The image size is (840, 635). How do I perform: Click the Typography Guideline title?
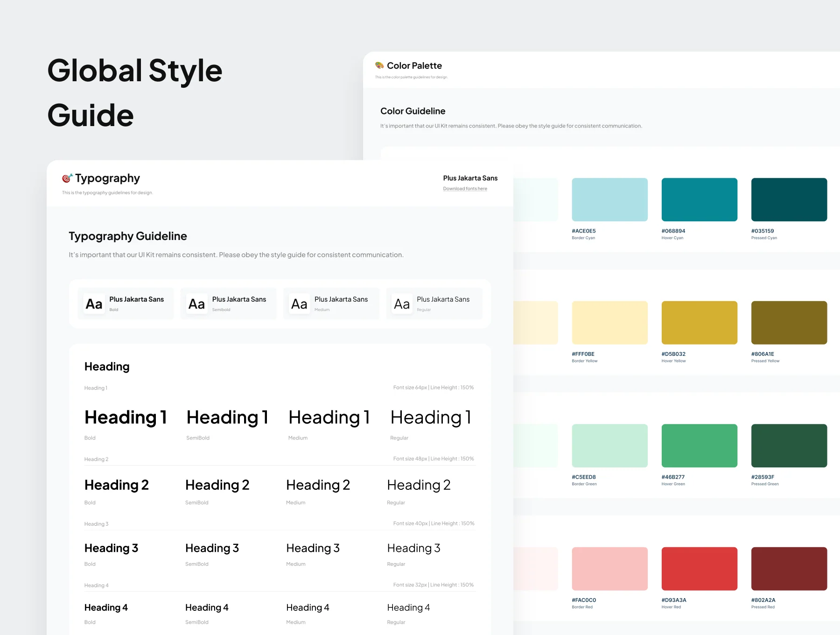pos(128,236)
